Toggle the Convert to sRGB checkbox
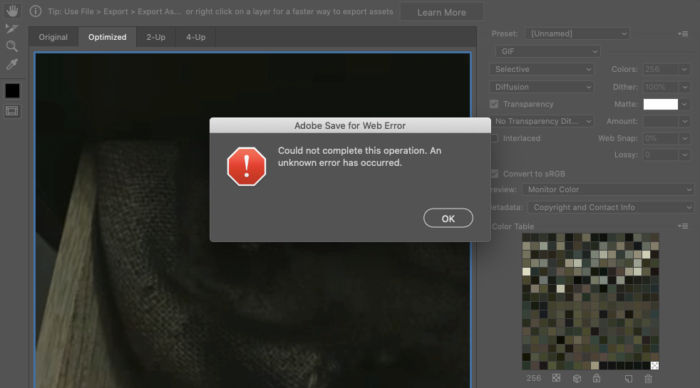This screenshot has width=700, height=388. pos(494,174)
